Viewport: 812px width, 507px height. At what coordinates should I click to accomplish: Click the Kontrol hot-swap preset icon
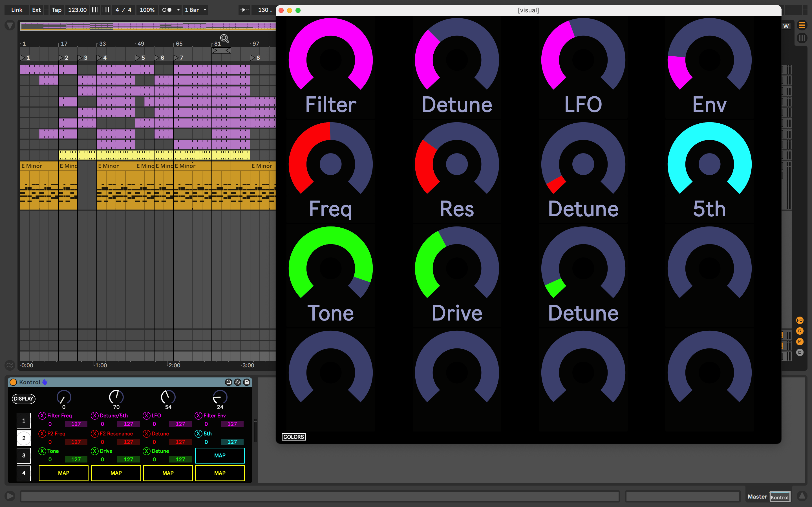[x=238, y=382]
